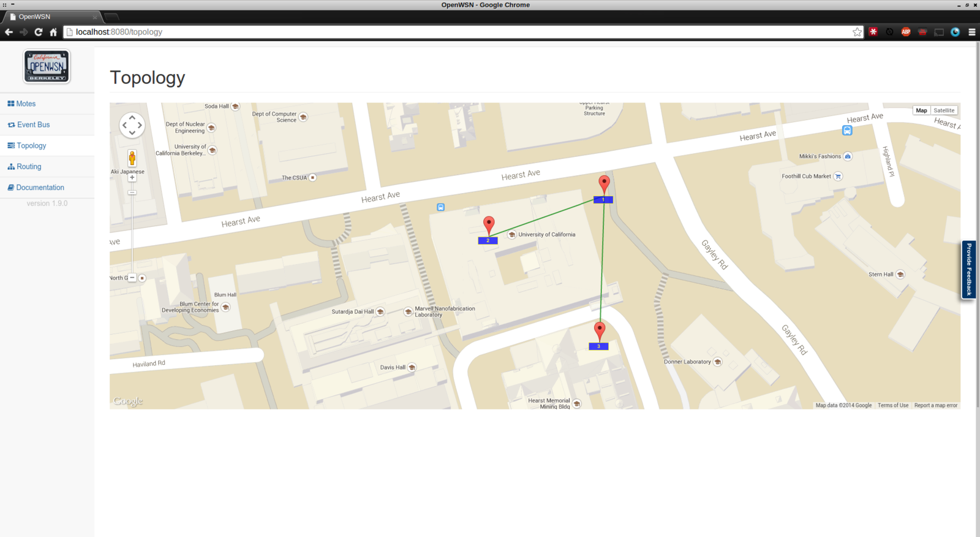This screenshot has height=537, width=980.
Task: Go back in browser history
Action: 9,32
